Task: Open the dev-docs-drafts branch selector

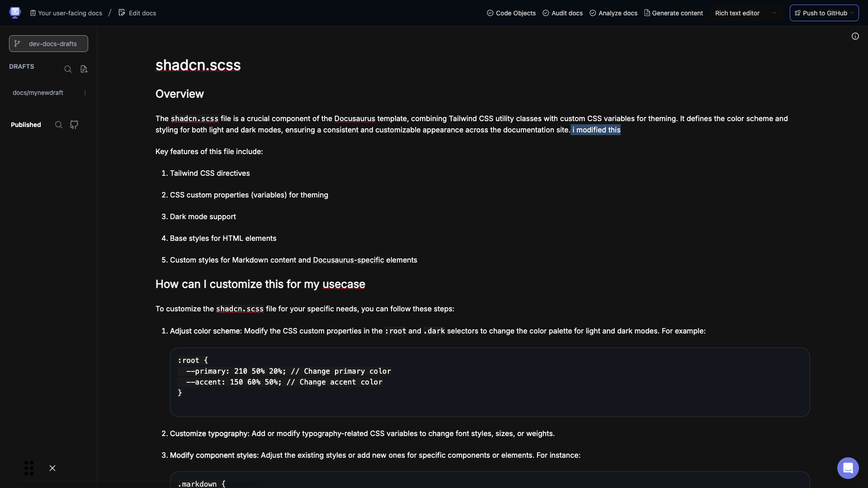Action: 48,44
